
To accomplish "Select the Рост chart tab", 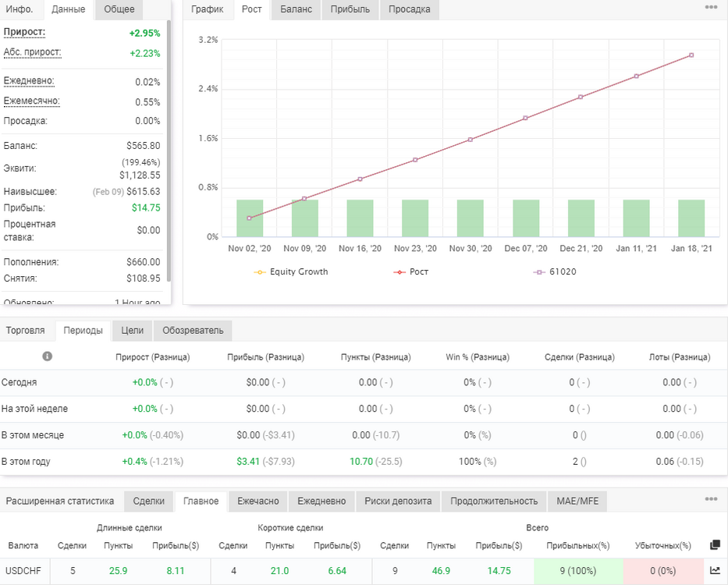I will tap(252, 9).
